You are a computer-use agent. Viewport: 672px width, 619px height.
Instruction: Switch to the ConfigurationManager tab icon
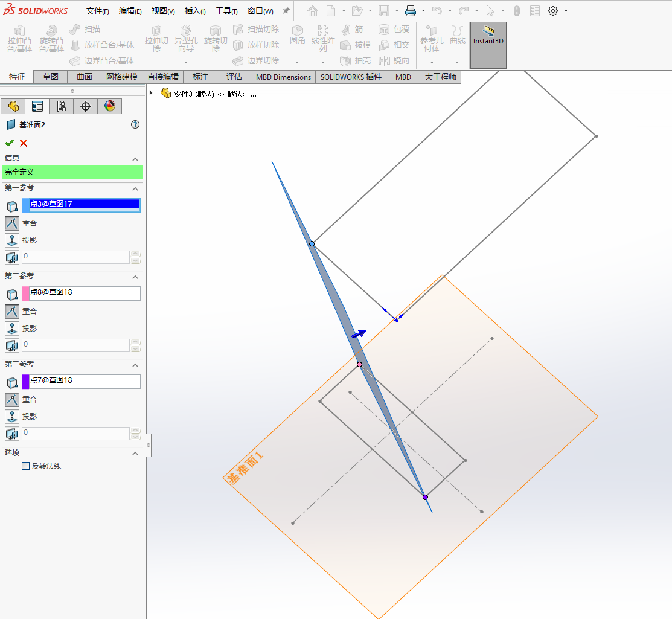pyautogui.click(x=61, y=106)
